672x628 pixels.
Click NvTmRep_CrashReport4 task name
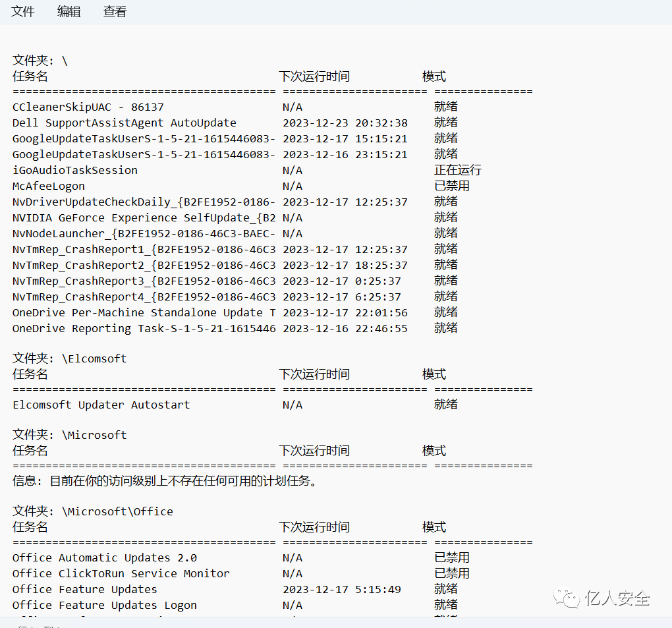click(x=144, y=297)
